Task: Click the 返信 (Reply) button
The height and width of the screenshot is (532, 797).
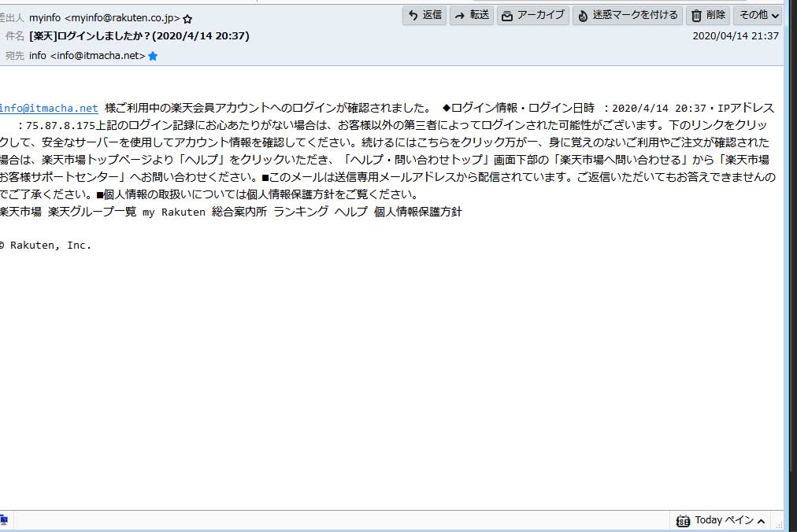Action: tap(424, 16)
